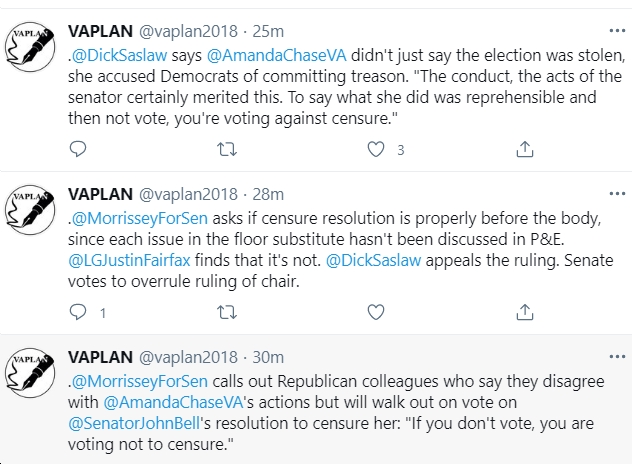
Task: Share the 25m tweet via share icon
Action: click(x=525, y=149)
